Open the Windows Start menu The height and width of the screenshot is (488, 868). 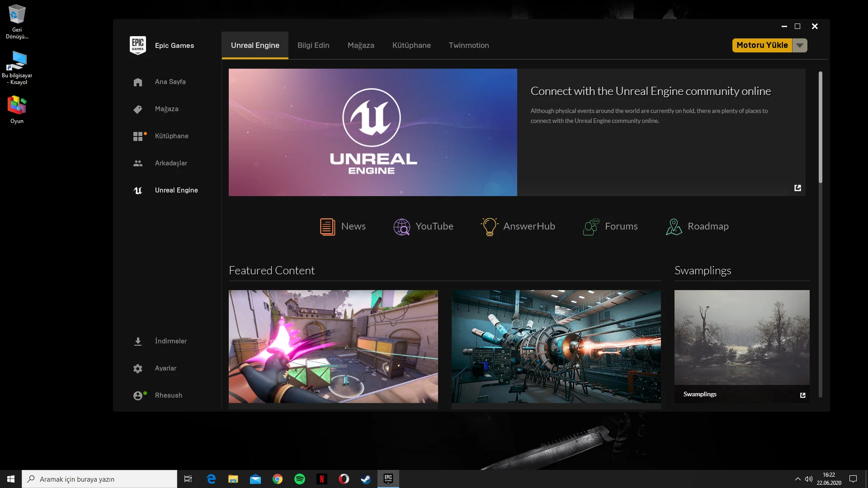(11, 479)
